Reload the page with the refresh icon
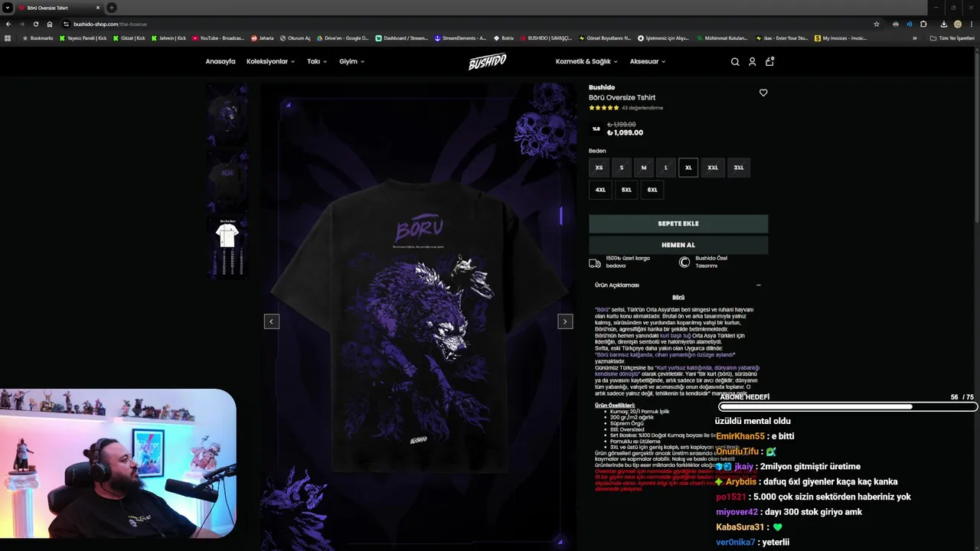This screenshot has width=980, height=551. [35, 24]
